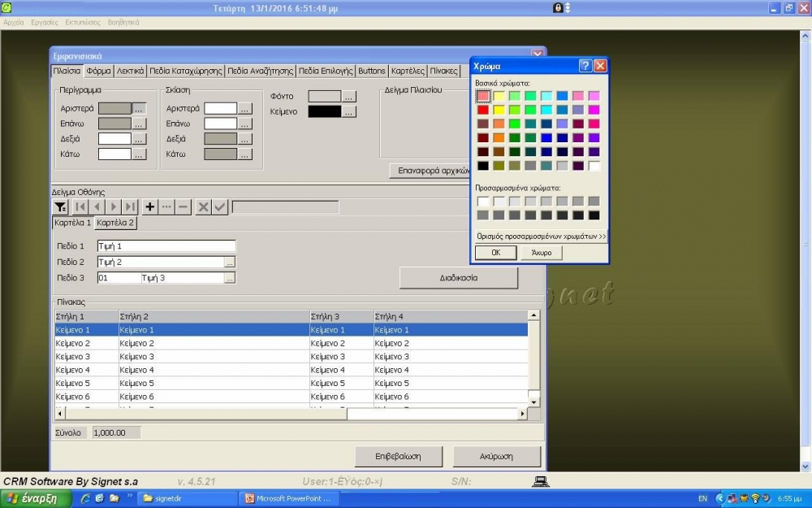This screenshot has height=508, width=812.
Task: Click the edit record ellipsis toolbar icon
Action: point(166,206)
